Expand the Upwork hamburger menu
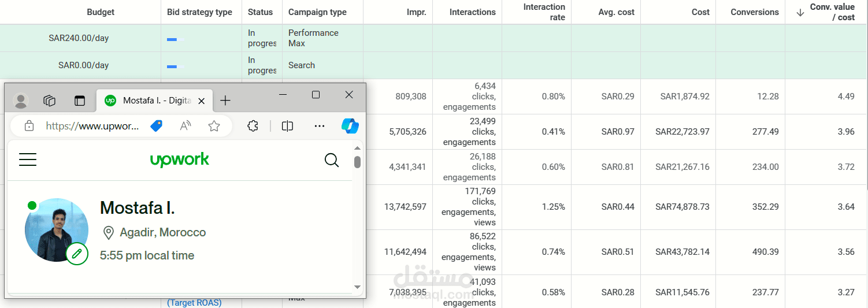Viewport: 868px width, 308px height. 28,160
